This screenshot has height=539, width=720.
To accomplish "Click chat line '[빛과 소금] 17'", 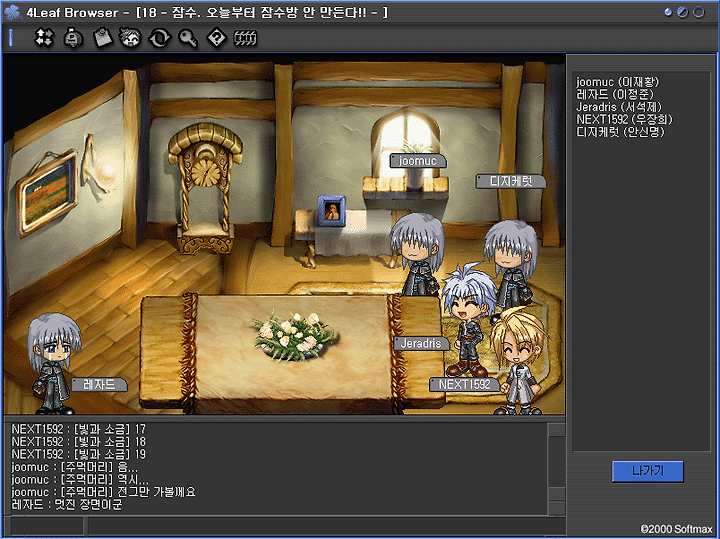I will (79, 429).
